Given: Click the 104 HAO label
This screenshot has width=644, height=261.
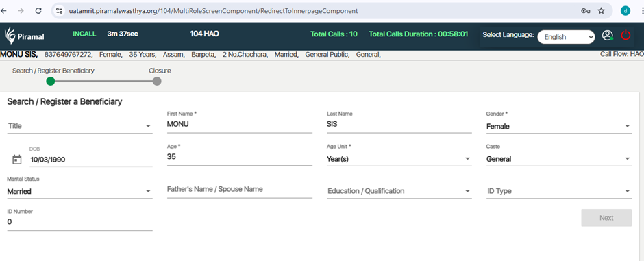Looking at the screenshot, I should (x=204, y=34).
